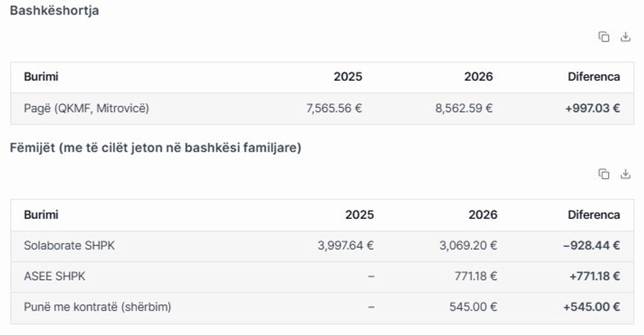
Task: Click the 3,997.64 € value
Action: click(x=346, y=246)
